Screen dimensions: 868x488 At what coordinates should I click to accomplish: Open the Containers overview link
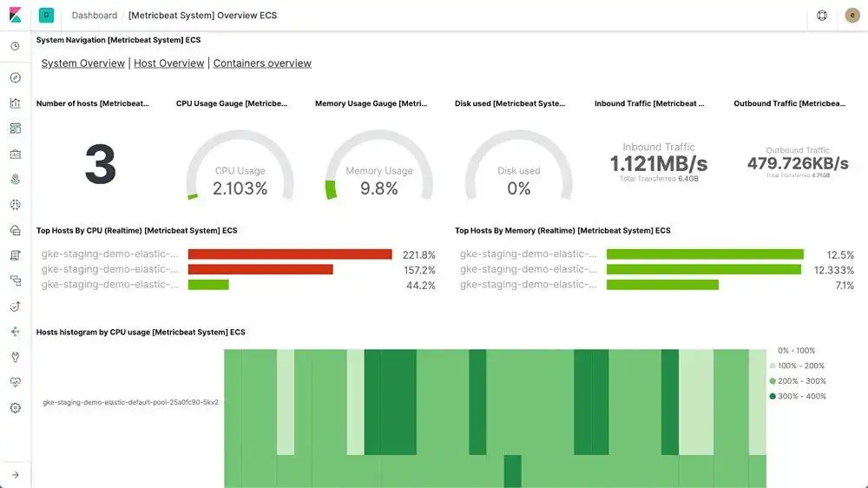pos(262,63)
